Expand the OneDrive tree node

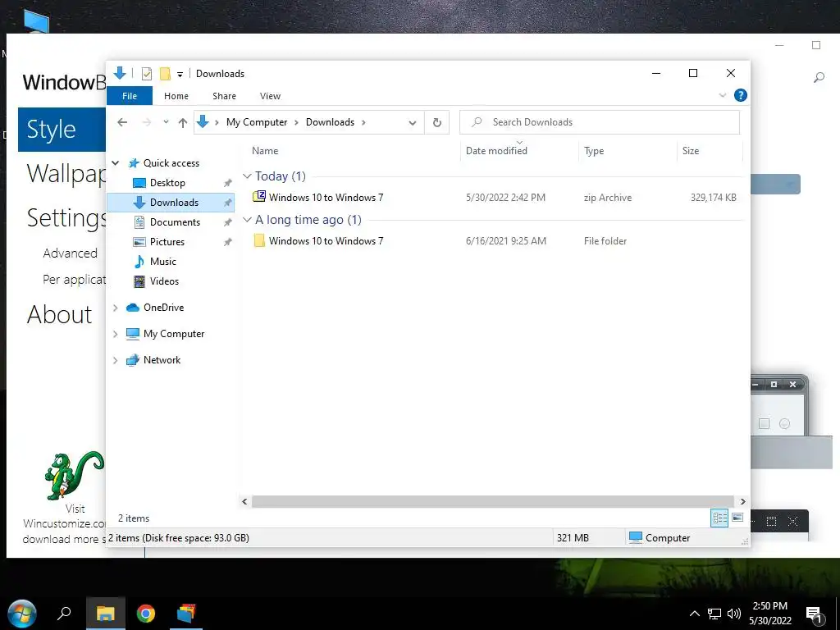115,308
